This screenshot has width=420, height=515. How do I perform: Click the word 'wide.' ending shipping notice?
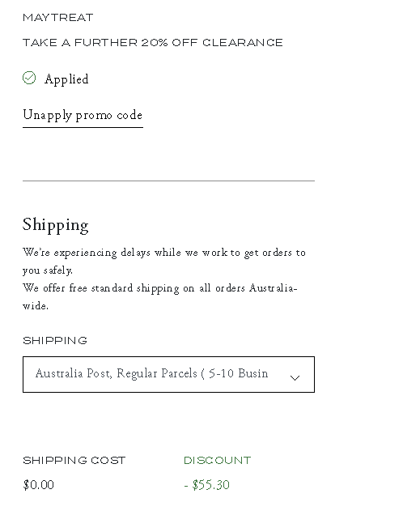tap(36, 306)
